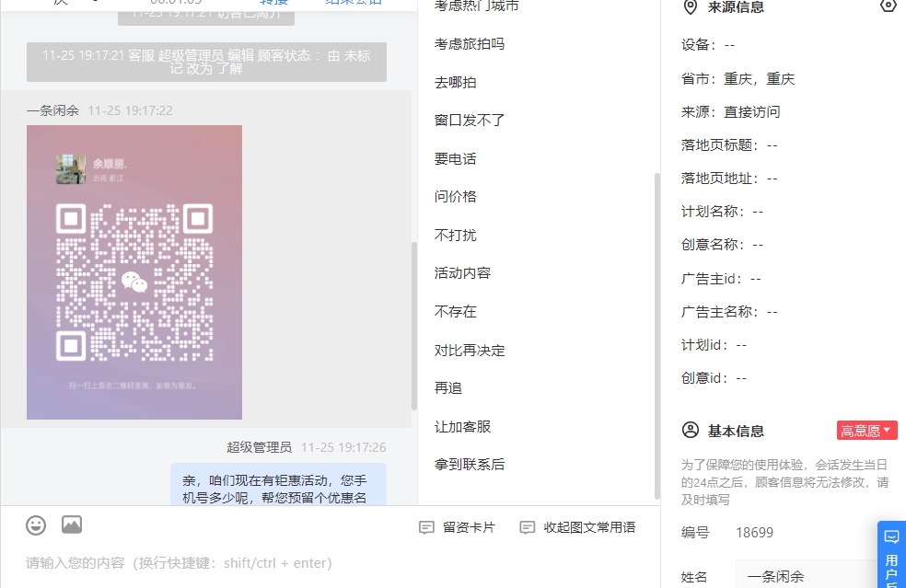Select quick reply 窗口发不了
906x588 pixels.
470,121
